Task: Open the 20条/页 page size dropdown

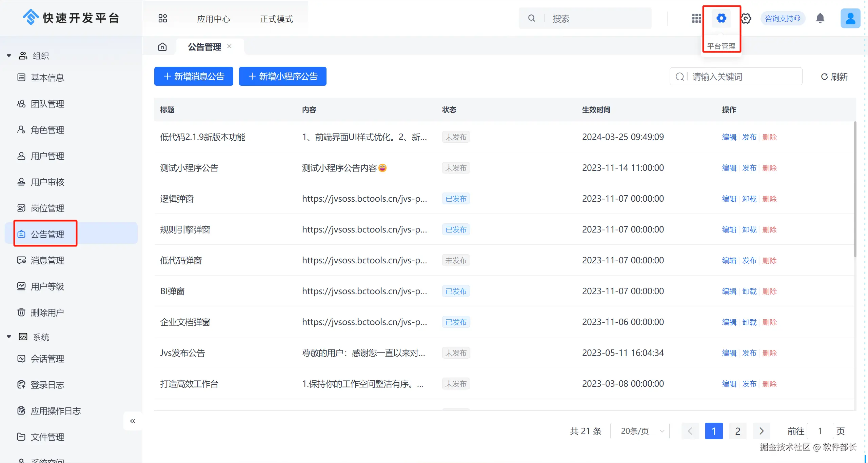Action: [639, 431]
